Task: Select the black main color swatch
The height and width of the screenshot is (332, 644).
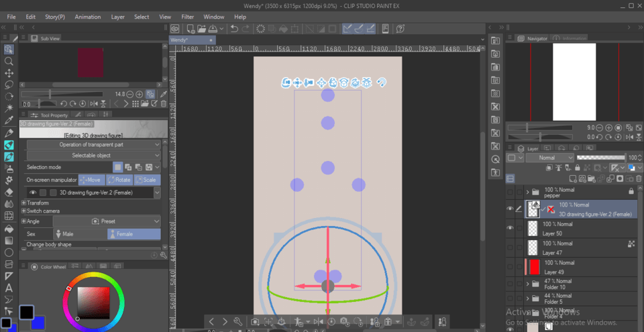Action: (x=26, y=313)
